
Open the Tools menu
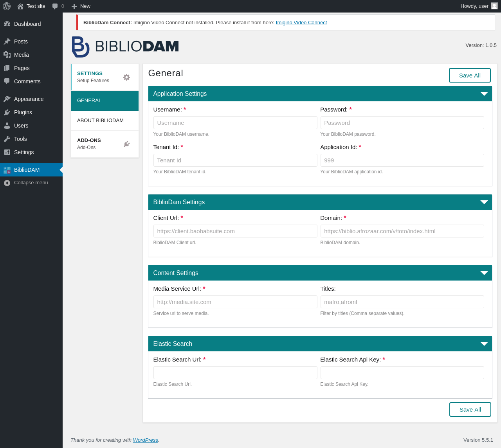[x=31, y=139]
